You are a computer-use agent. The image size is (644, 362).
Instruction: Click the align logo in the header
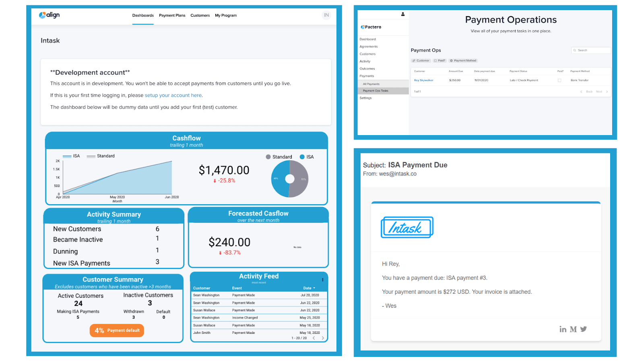49,15
